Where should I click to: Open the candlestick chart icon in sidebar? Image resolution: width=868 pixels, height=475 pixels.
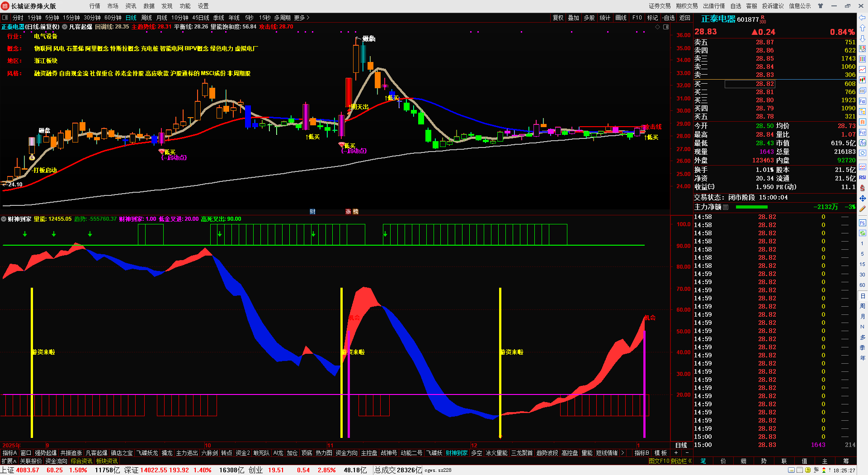click(x=862, y=80)
